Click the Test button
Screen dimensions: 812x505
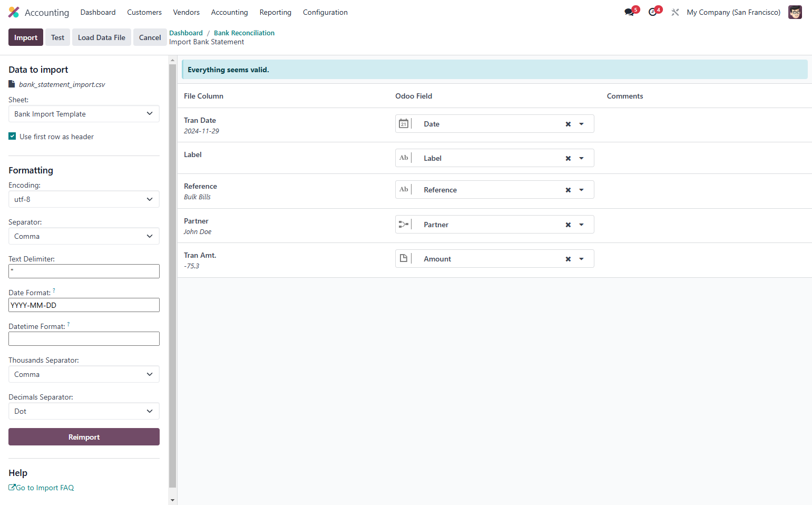pos(58,37)
